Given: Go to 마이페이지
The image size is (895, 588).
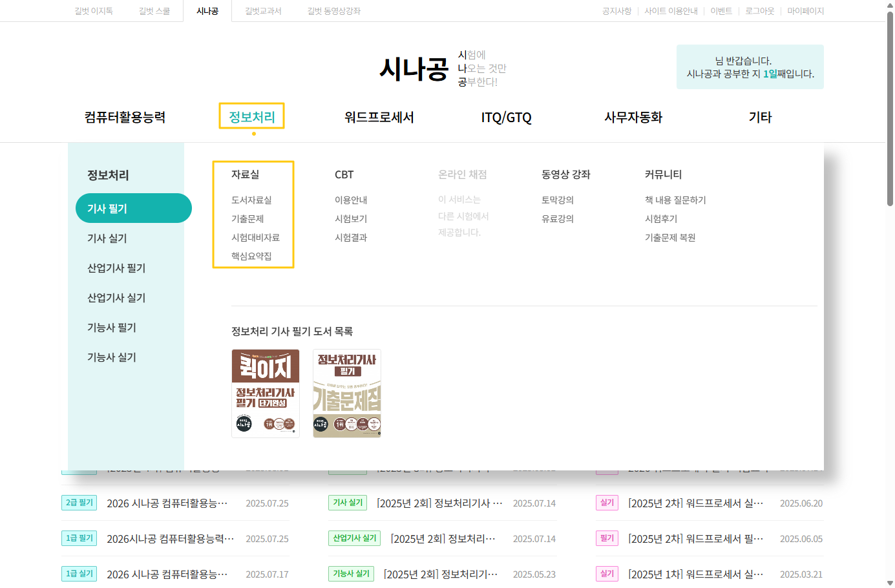Looking at the screenshot, I should coord(805,11).
